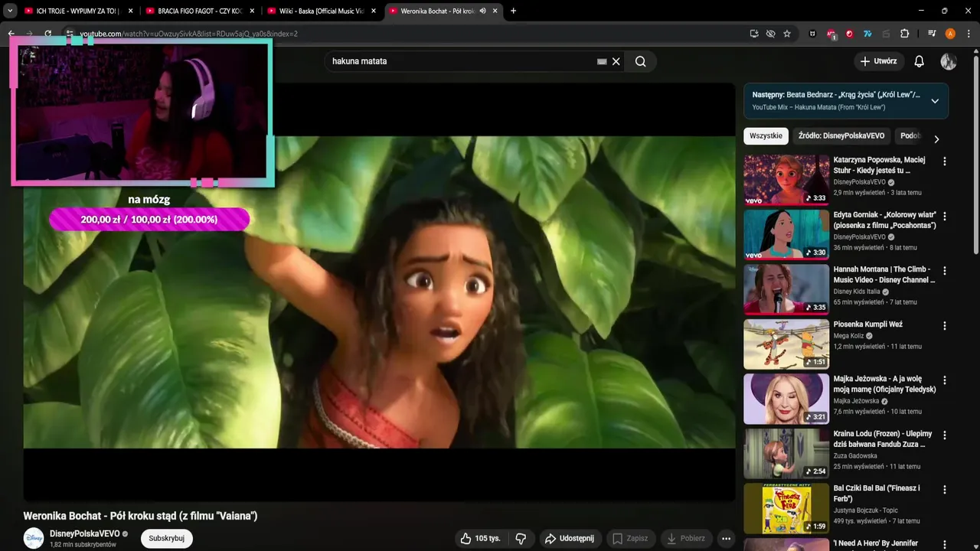Close the ICH TROJE tab
This screenshot has height=551, width=980.
click(131, 11)
